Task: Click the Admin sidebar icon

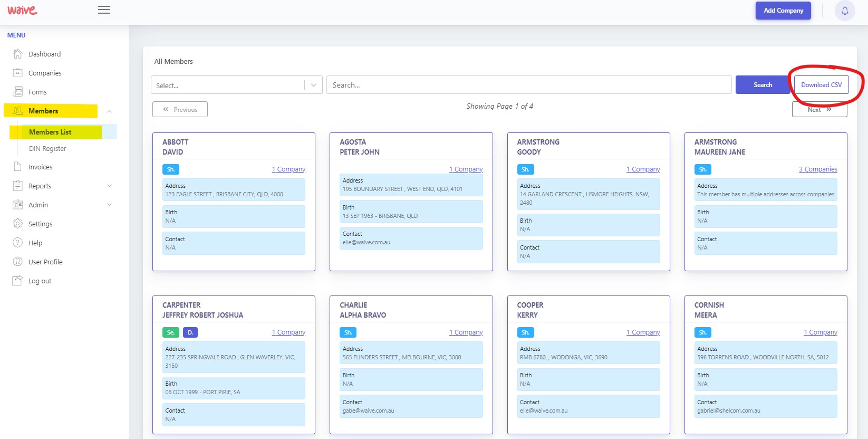Action: click(x=17, y=205)
